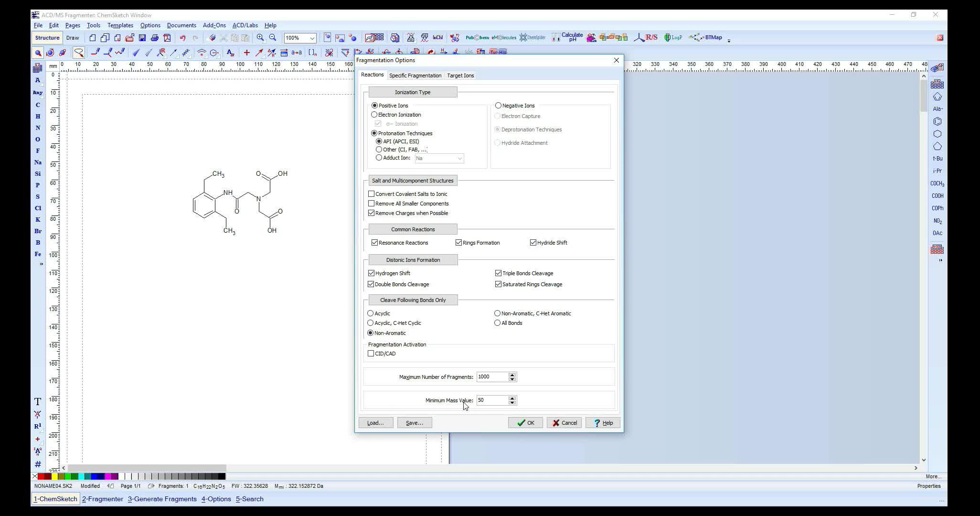The image size is (980, 516).
Task: Select the Lasso selection tool
Action: (x=79, y=53)
